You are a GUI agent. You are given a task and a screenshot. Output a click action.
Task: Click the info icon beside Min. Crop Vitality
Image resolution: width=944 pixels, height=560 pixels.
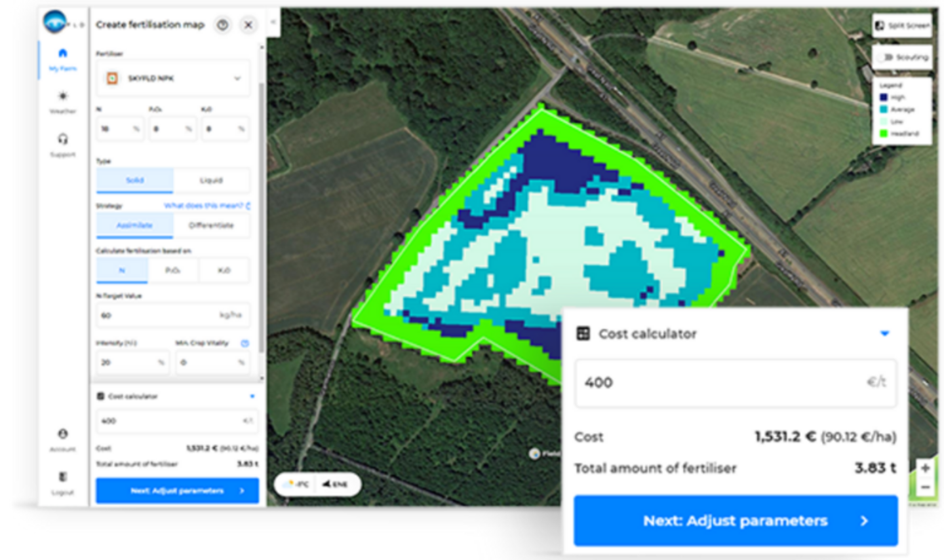(245, 343)
